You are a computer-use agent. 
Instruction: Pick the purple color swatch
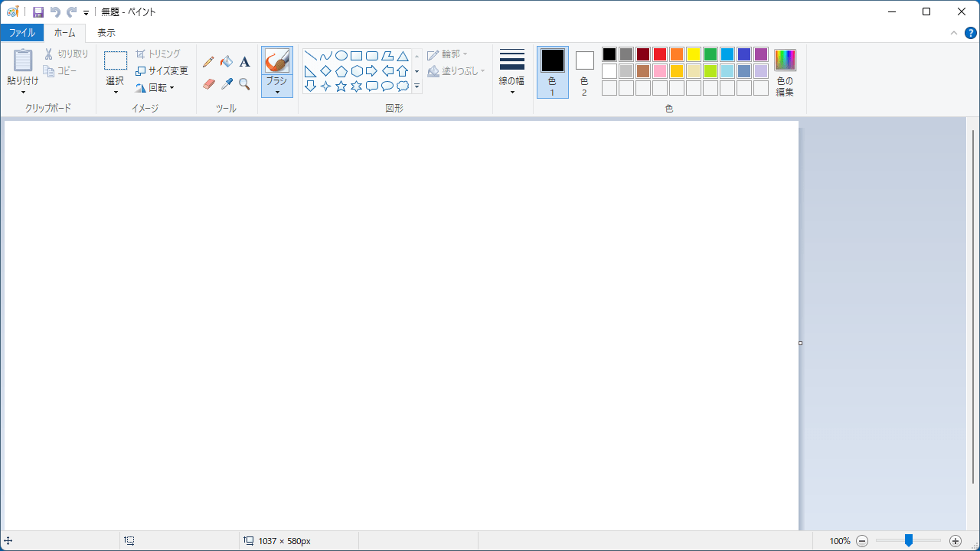(761, 54)
